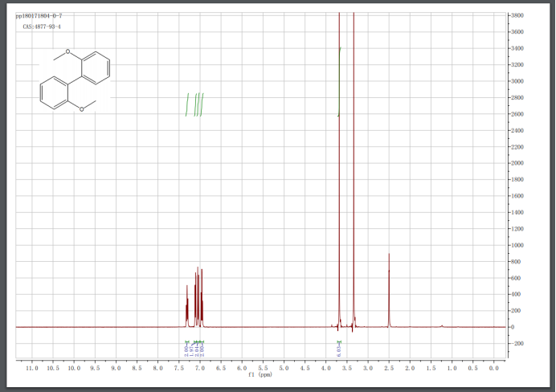
Task: Click the x-axis tick label '5.0'
Action: (x=284, y=368)
